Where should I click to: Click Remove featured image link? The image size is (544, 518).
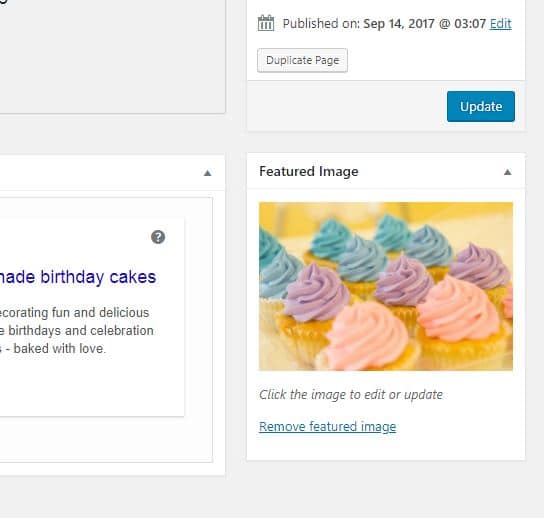328,426
